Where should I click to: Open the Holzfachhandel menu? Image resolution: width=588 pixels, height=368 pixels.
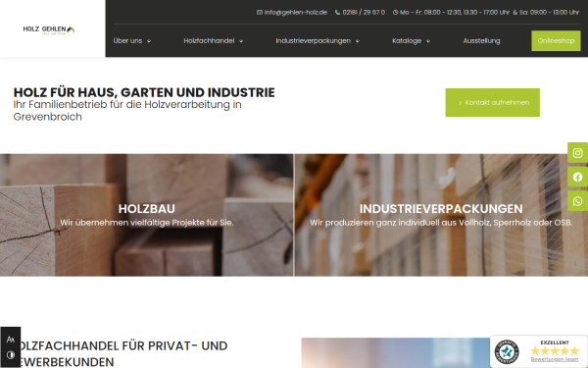(209, 40)
